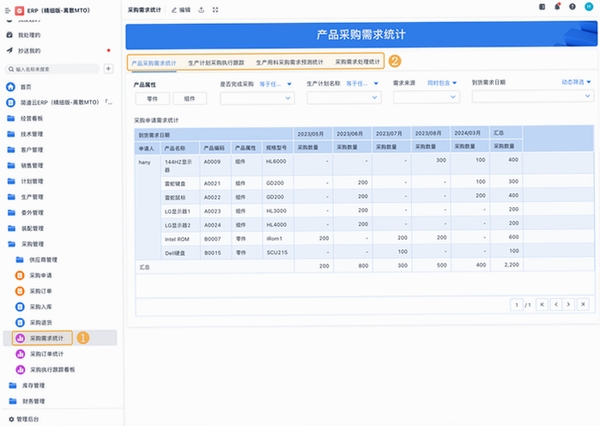The width and height of the screenshot is (600, 426).
Task: Click the page number input box
Action: click(x=517, y=305)
